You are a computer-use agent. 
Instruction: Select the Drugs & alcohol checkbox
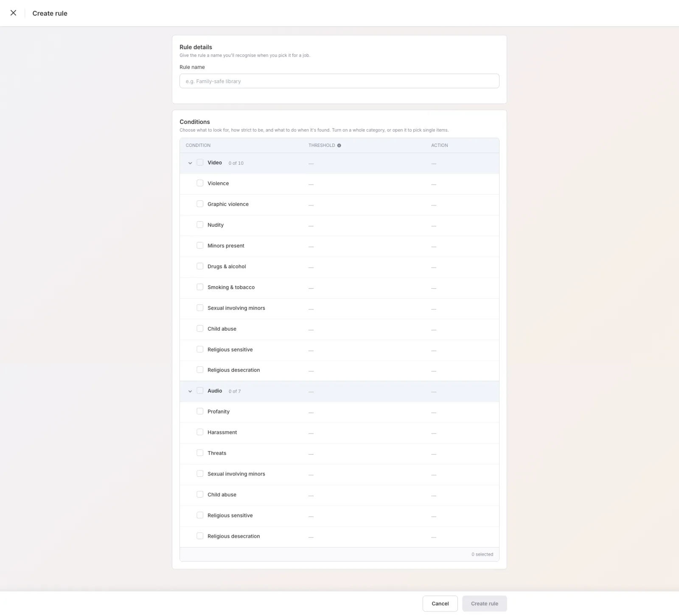point(200,266)
